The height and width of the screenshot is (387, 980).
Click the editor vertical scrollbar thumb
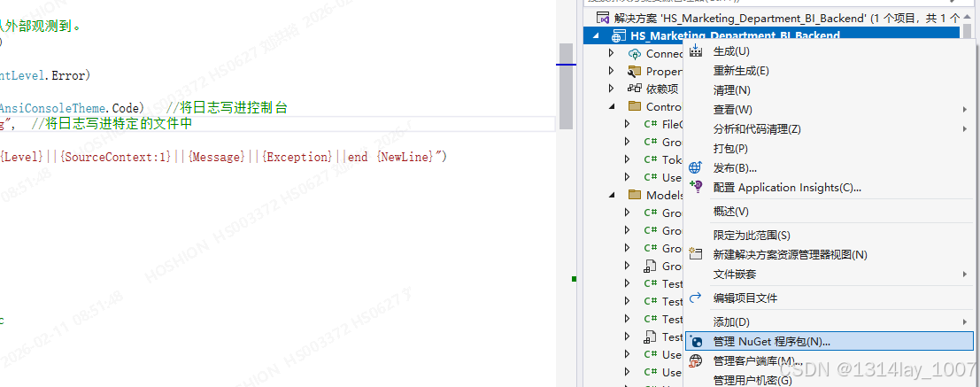566,86
